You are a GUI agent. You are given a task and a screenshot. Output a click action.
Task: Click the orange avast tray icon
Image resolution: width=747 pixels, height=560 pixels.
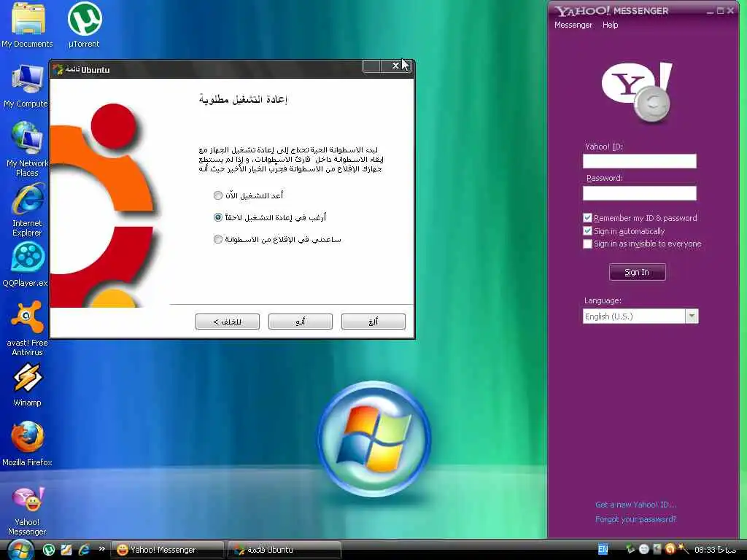[670, 550]
